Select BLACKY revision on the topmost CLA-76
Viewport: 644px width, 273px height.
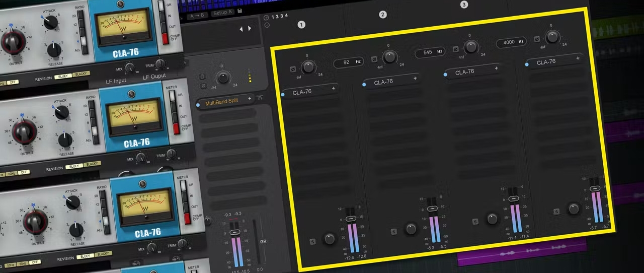click(x=82, y=74)
